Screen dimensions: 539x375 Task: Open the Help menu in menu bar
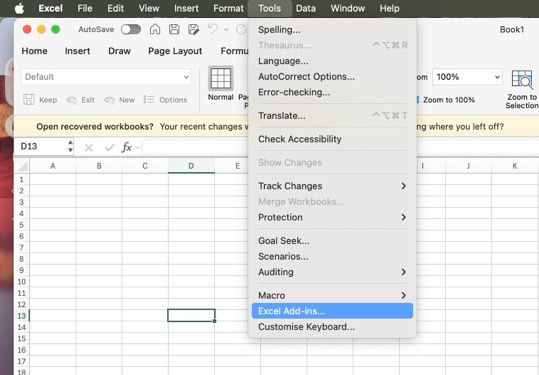(389, 8)
